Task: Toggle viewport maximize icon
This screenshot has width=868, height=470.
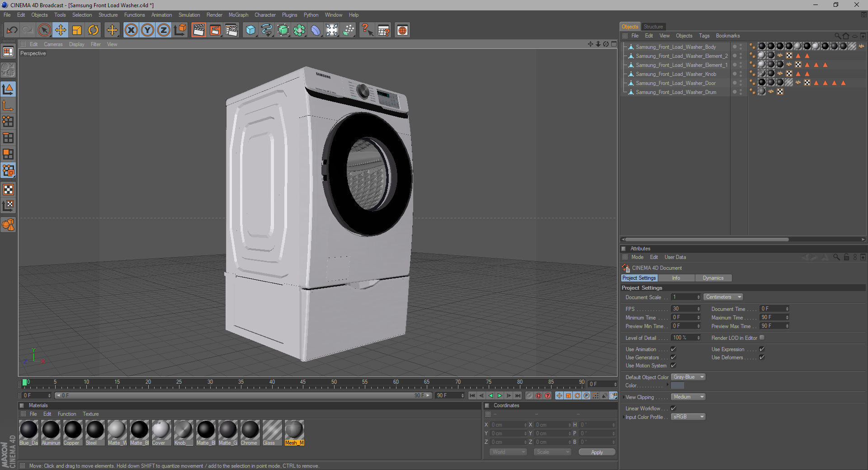Action: 613,44
